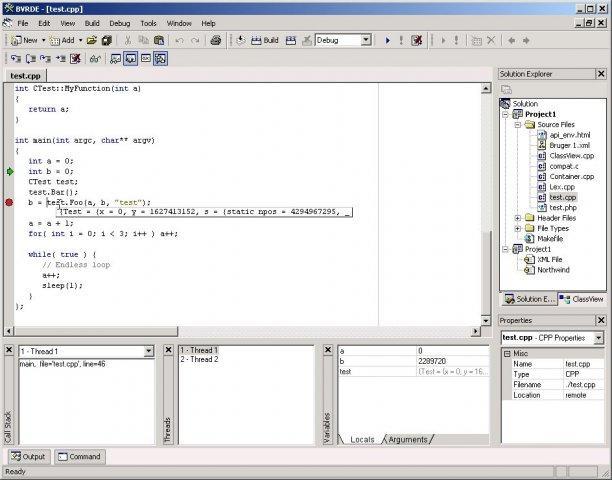Click the Print icon in toolbar

tap(218, 40)
